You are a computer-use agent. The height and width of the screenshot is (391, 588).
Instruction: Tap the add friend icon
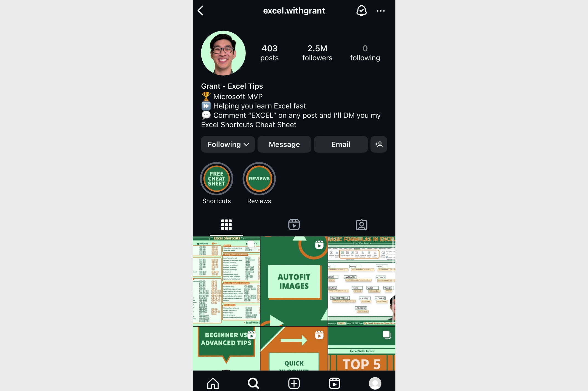(378, 144)
